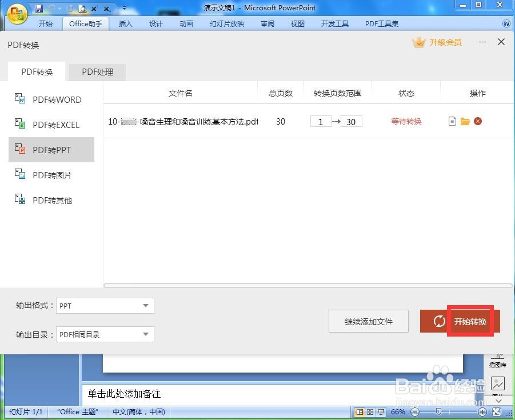Click the ending page number field
515x420 pixels.
coord(350,121)
